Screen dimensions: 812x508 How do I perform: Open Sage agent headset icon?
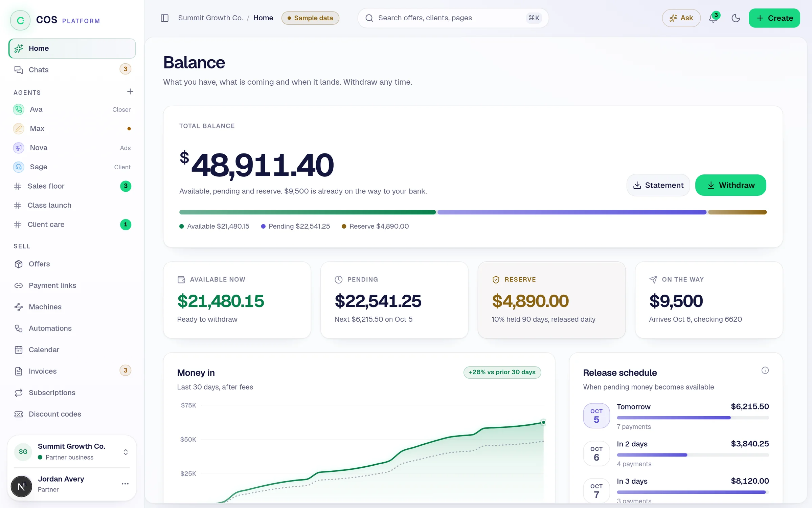[19, 167]
